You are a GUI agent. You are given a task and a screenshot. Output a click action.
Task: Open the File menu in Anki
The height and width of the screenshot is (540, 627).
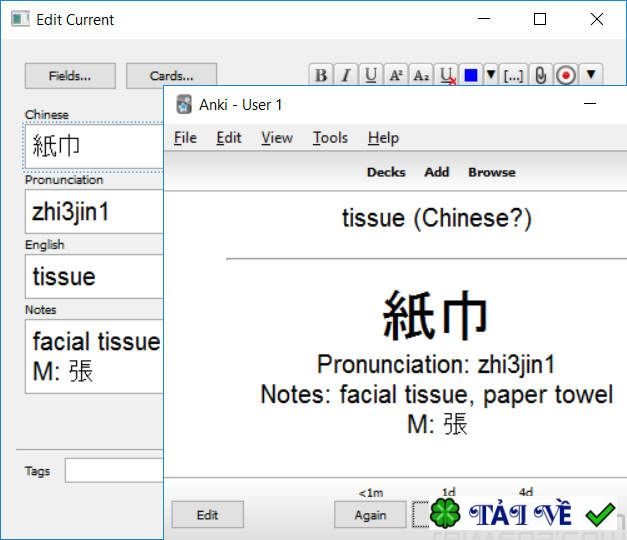tap(186, 138)
